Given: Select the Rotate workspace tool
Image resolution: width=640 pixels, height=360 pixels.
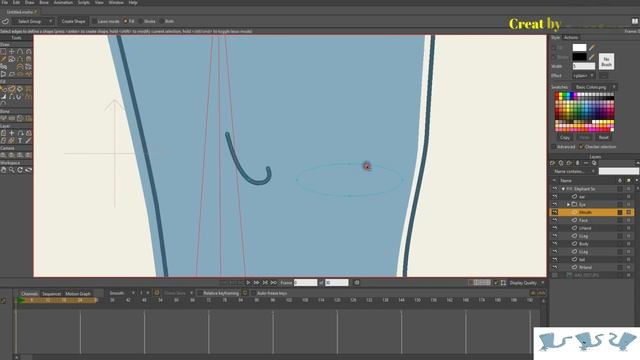Looking at the screenshot, I should [x=20, y=170].
